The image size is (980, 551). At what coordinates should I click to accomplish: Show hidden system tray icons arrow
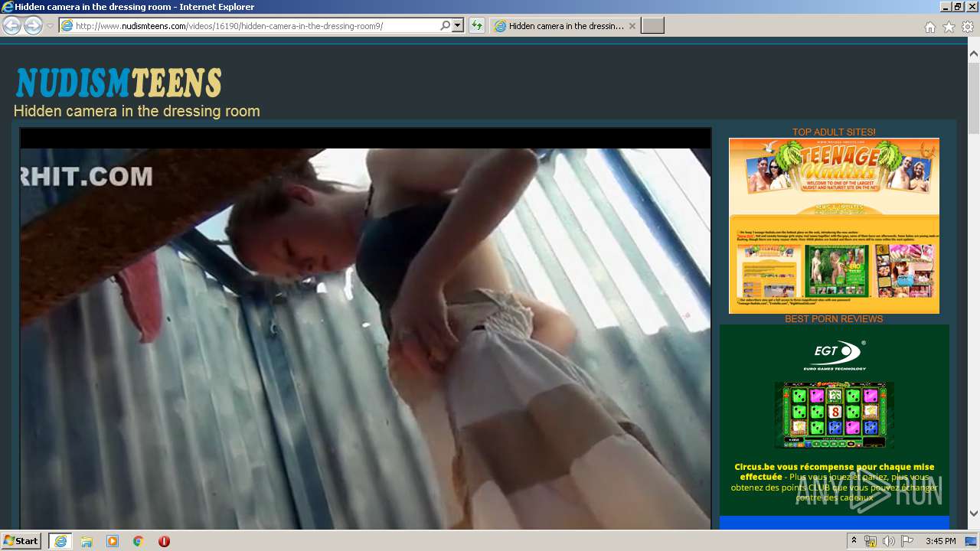(x=854, y=541)
